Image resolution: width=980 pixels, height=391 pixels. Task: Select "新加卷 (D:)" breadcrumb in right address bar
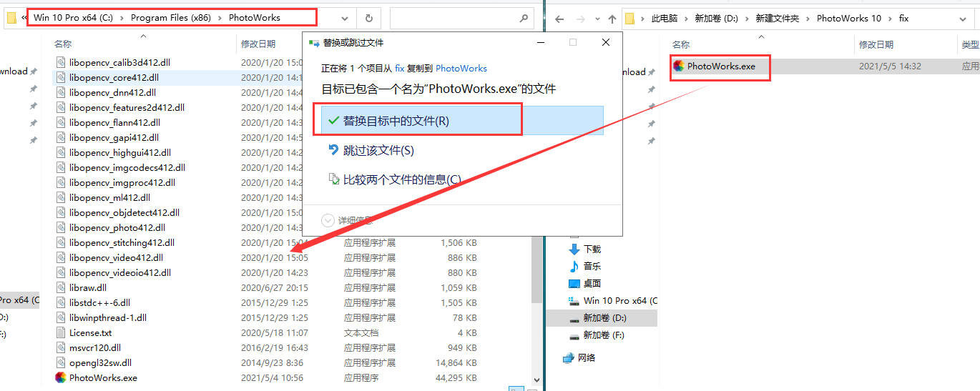[718, 18]
